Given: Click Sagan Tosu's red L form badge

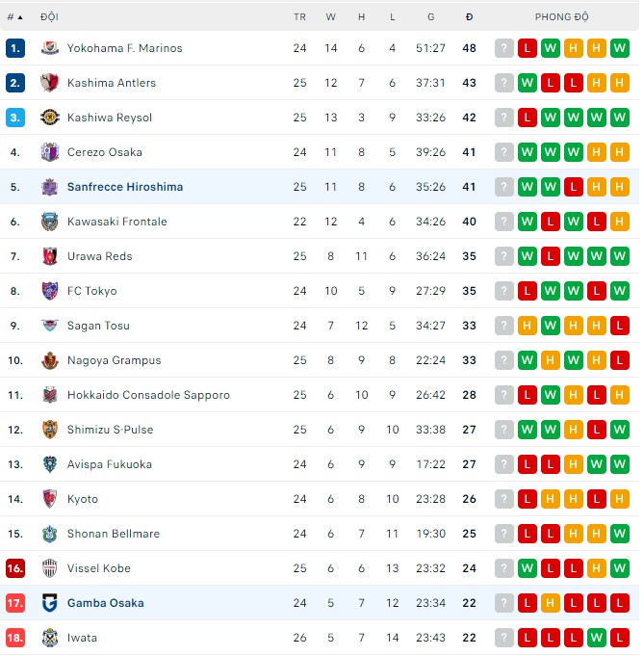Looking at the screenshot, I should click(620, 326).
